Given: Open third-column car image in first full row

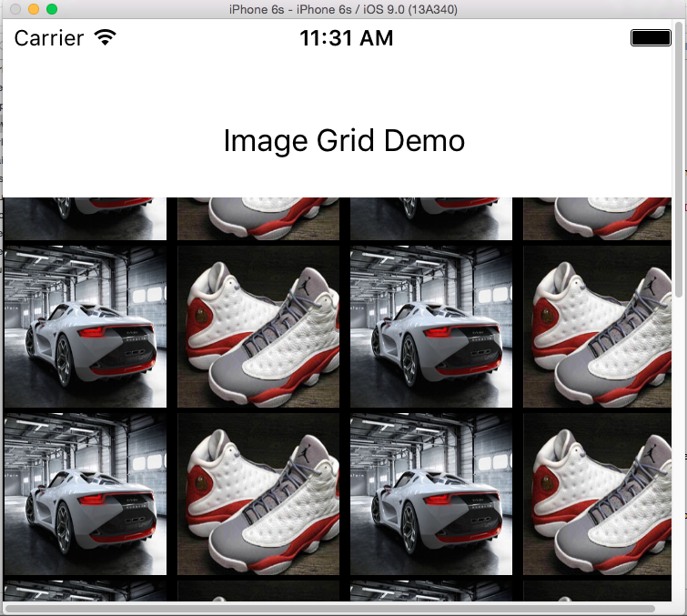Looking at the screenshot, I should (x=431, y=327).
